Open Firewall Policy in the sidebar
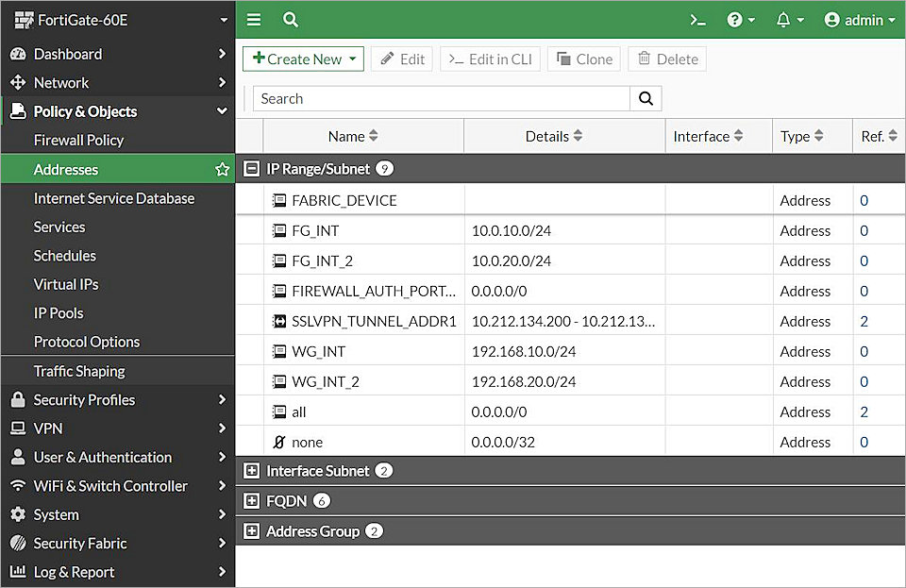 (78, 140)
